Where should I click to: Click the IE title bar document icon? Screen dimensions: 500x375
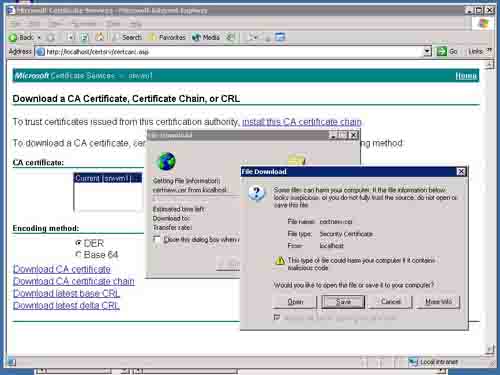point(11,11)
